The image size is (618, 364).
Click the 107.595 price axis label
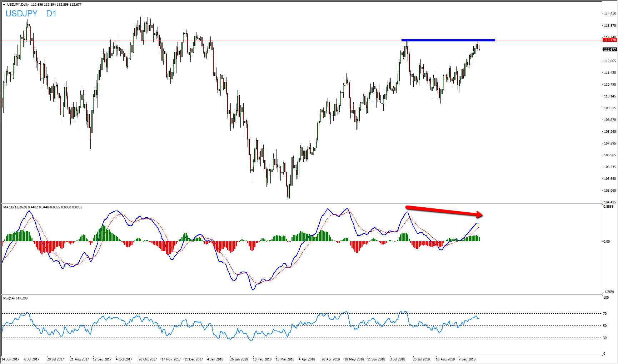click(x=610, y=143)
